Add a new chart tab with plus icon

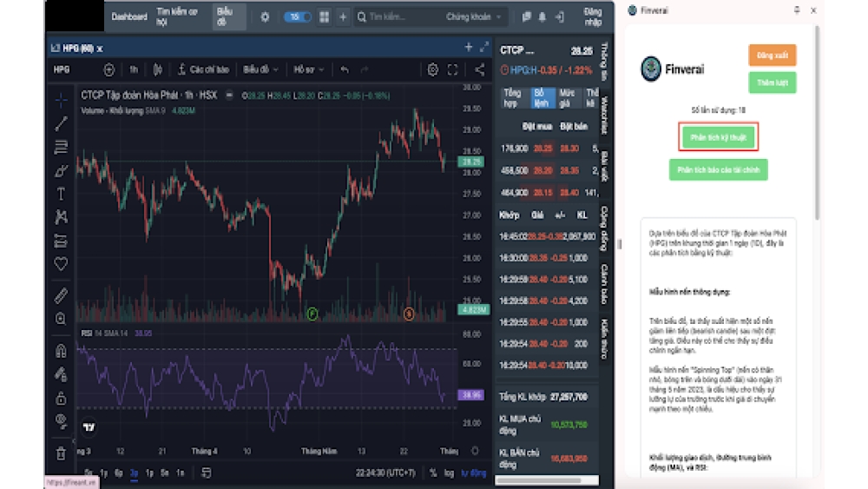pos(469,48)
